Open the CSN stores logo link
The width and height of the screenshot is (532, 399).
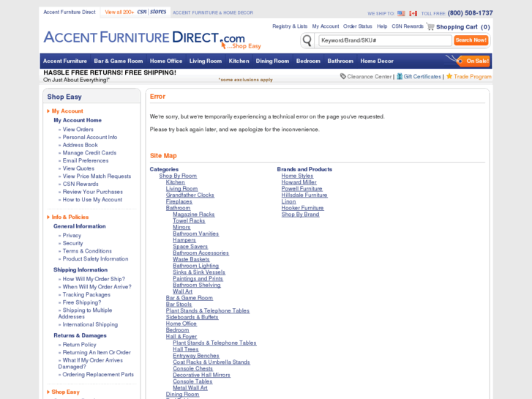tap(151, 12)
